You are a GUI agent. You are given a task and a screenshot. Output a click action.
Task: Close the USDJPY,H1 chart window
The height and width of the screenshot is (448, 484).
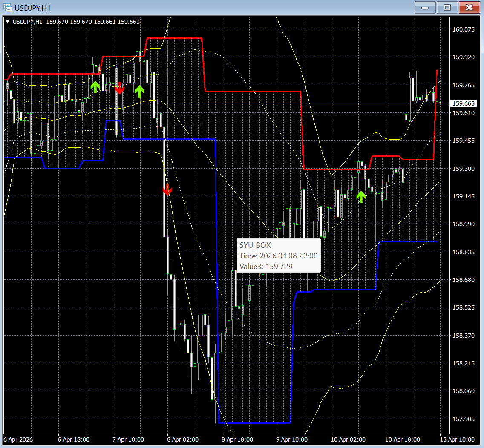469,7
